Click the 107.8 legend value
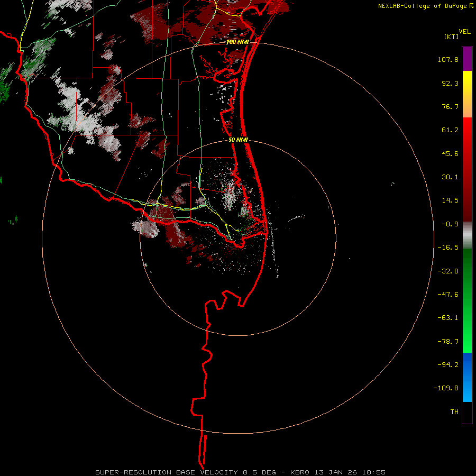 click(448, 59)
